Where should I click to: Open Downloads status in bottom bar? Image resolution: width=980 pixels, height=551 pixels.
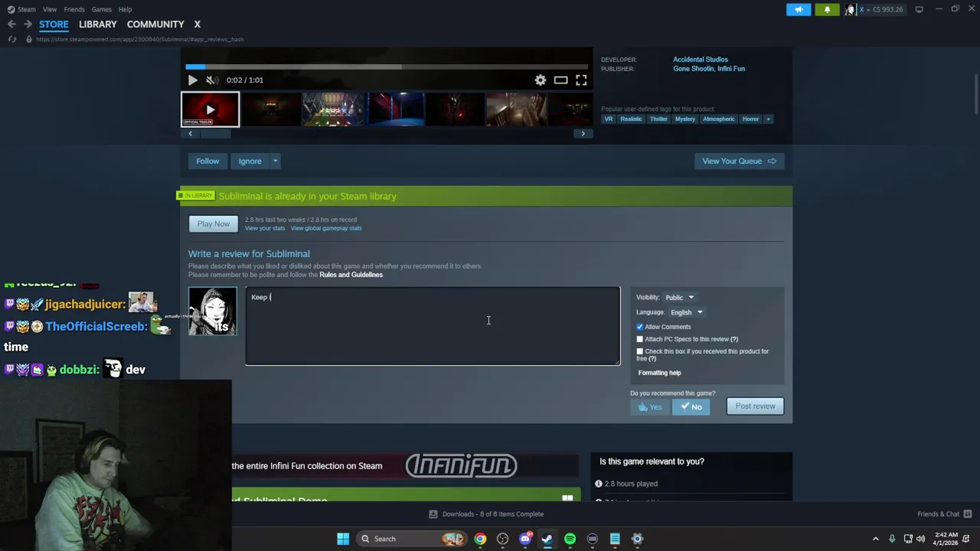tap(486, 514)
